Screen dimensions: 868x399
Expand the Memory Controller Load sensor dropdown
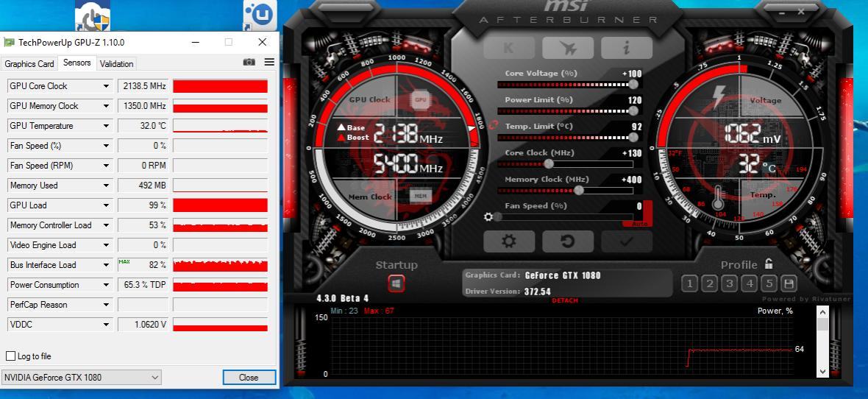(x=106, y=225)
